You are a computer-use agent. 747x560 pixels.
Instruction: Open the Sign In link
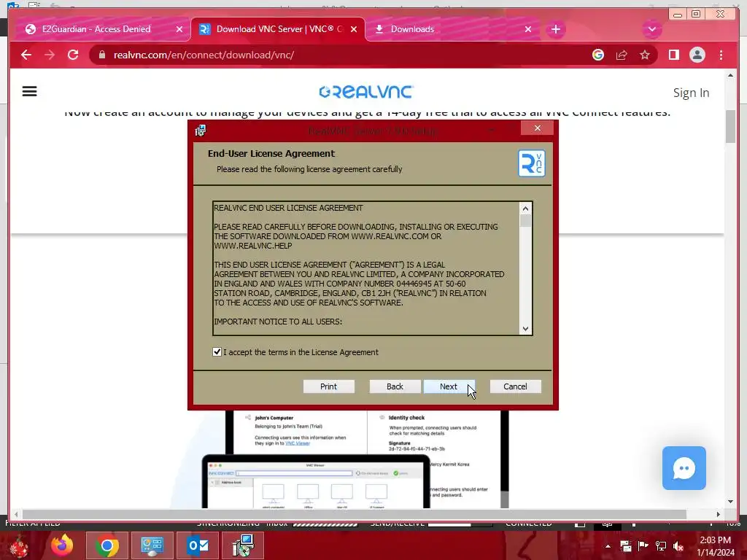(x=691, y=93)
